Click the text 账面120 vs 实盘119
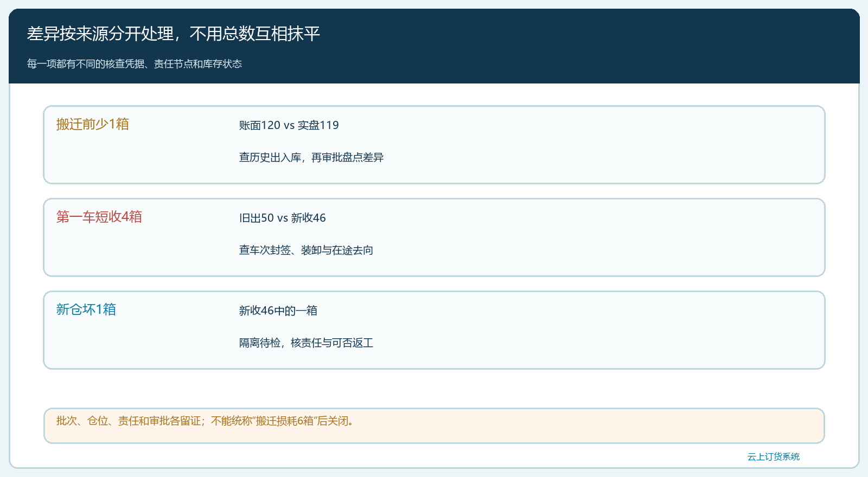Image resolution: width=868 pixels, height=477 pixels. click(x=289, y=125)
